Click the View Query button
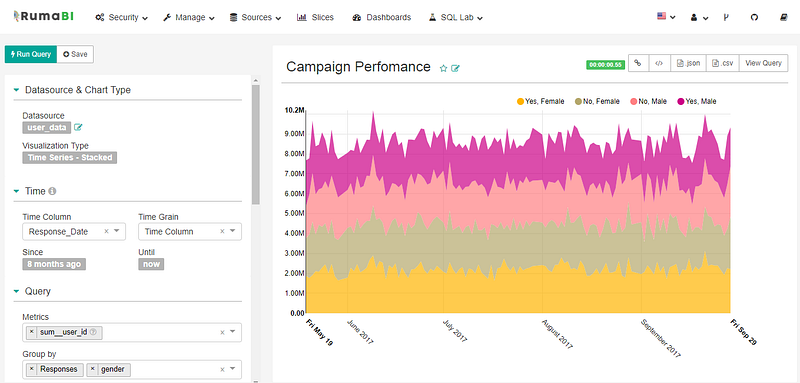The width and height of the screenshot is (800, 383). (x=763, y=63)
